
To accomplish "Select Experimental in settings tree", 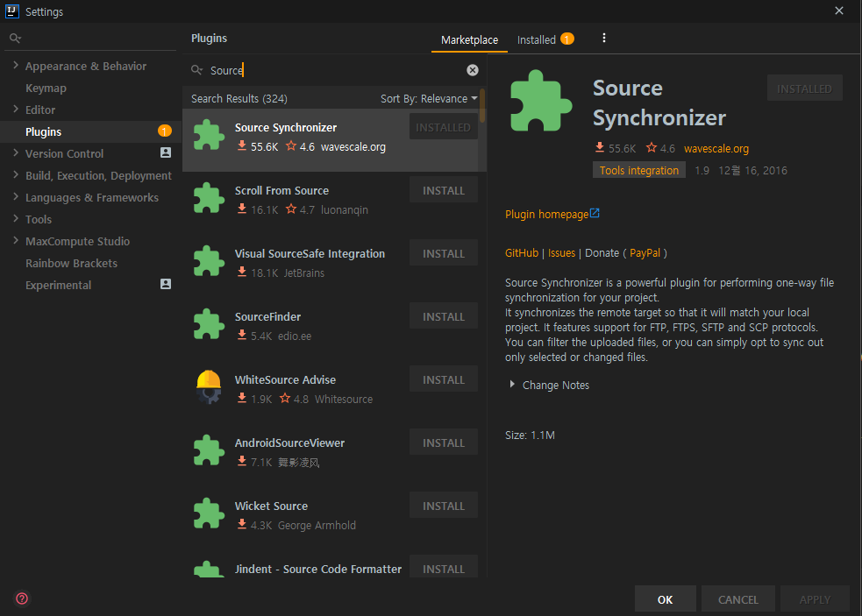I will (58, 285).
